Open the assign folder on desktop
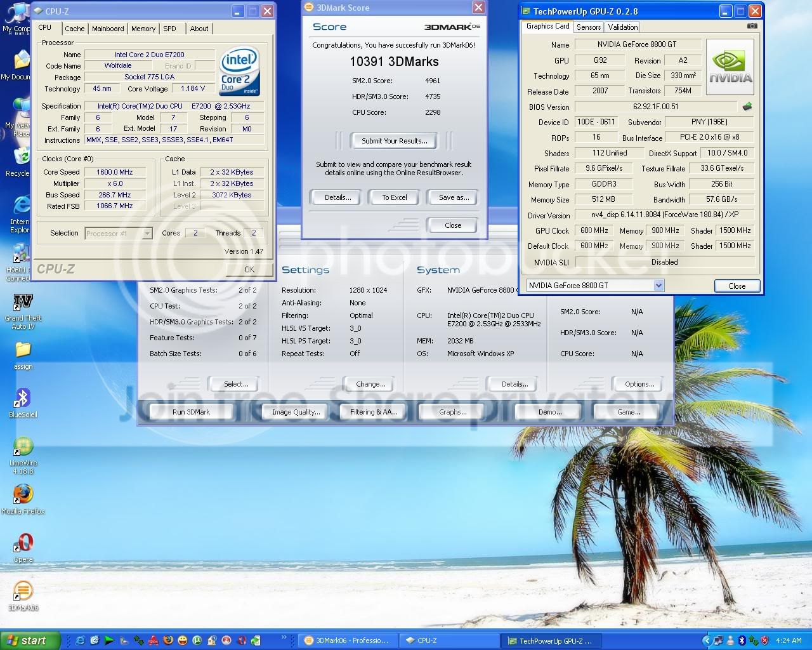Viewport: 812px width, 650px height. [23, 355]
